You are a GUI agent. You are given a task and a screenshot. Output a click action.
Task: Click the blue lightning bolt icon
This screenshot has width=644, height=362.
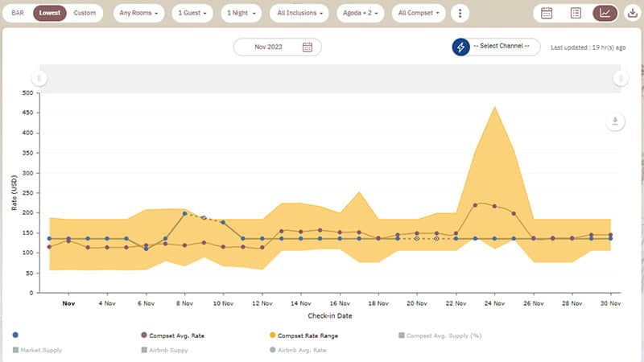(461, 47)
